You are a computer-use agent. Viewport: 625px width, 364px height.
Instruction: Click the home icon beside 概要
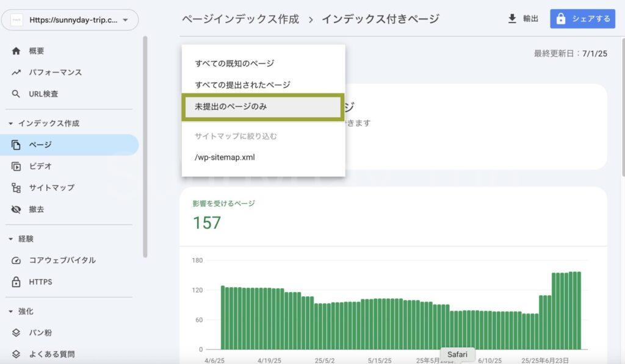click(16, 51)
